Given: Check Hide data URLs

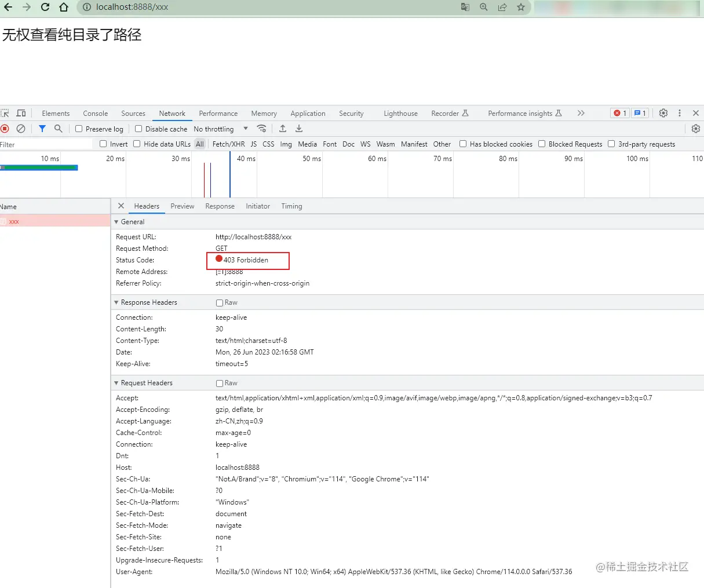Looking at the screenshot, I should [137, 144].
